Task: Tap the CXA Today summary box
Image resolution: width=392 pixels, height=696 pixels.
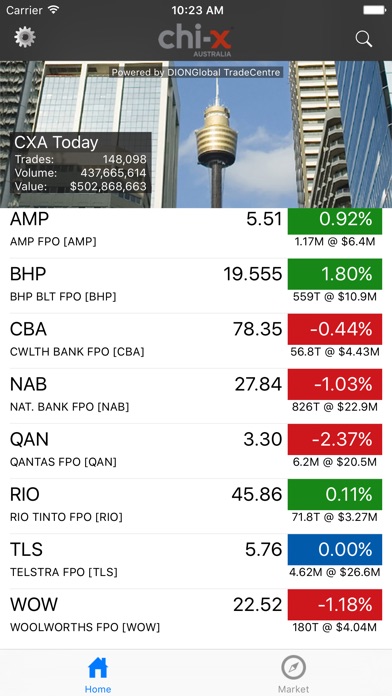Action: [81, 163]
